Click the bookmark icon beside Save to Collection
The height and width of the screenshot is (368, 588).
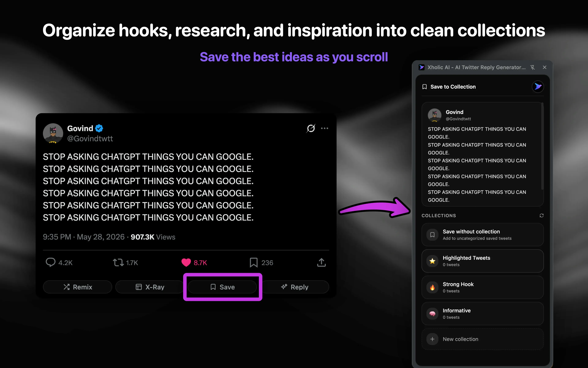click(424, 87)
